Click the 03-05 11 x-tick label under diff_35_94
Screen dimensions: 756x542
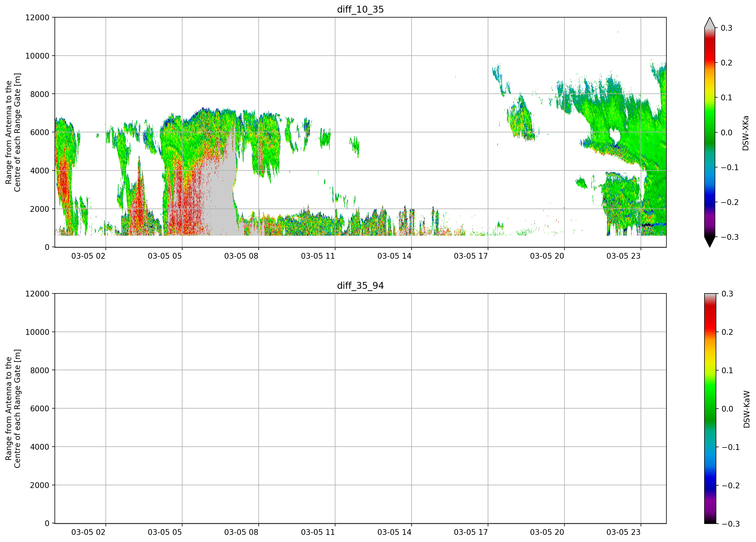[x=318, y=532]
